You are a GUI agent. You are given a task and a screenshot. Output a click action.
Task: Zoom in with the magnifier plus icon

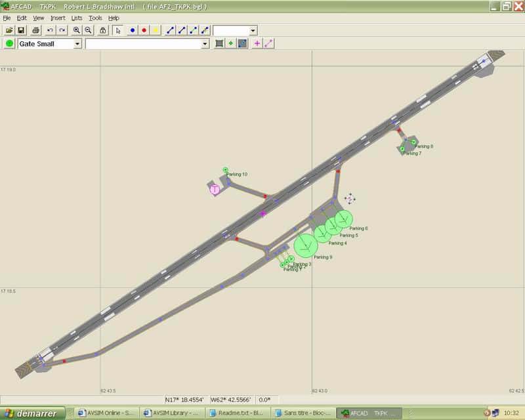77,30
